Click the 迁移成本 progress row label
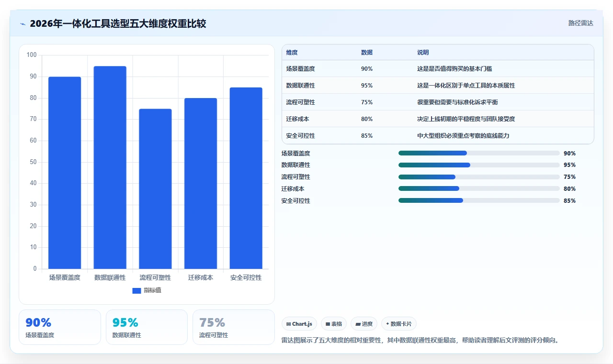Image resolution: width=613 pixels, height=364 pixels. pyautogui.click(x=293, y=189)
